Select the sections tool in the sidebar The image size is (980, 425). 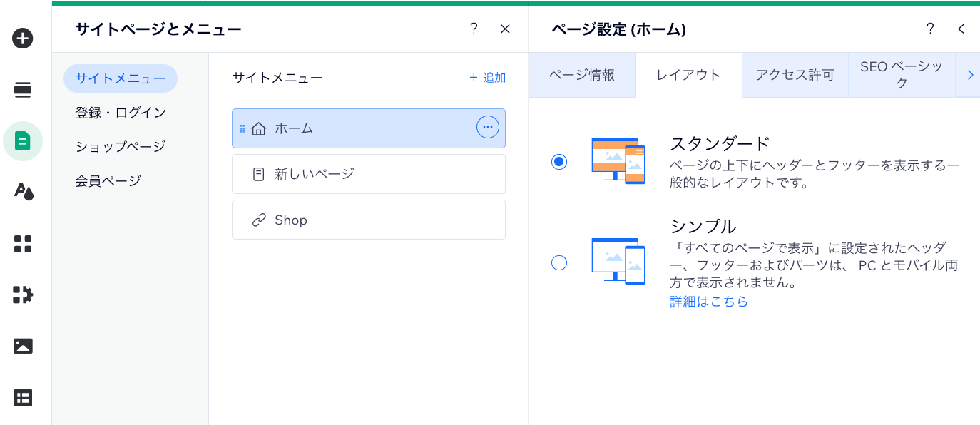tap(22, 90)
